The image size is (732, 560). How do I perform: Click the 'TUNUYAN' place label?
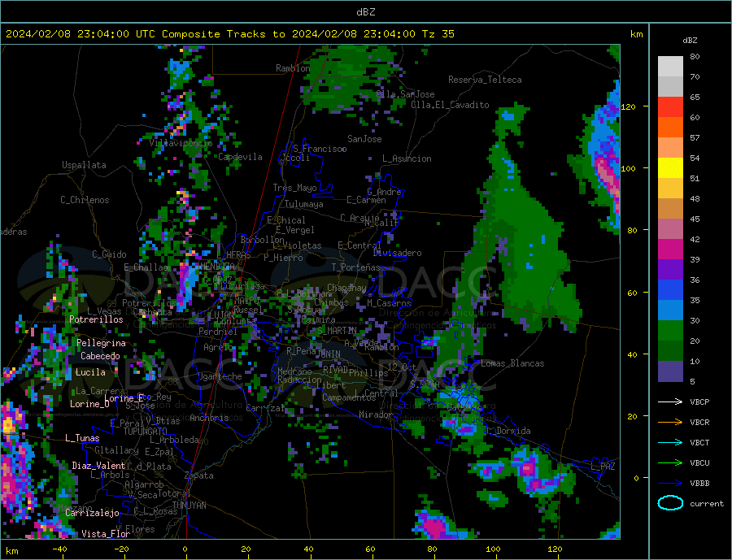click(189, 506)
